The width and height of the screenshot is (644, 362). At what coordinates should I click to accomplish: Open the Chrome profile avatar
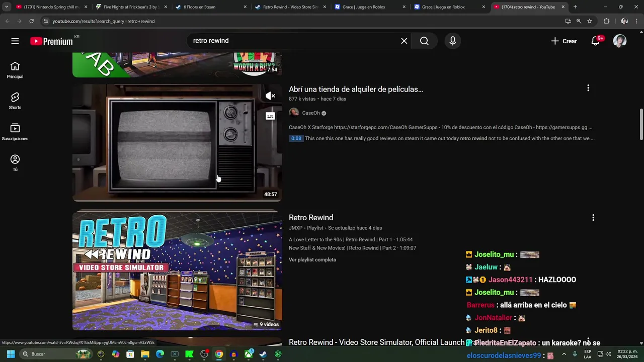point(624,21)
